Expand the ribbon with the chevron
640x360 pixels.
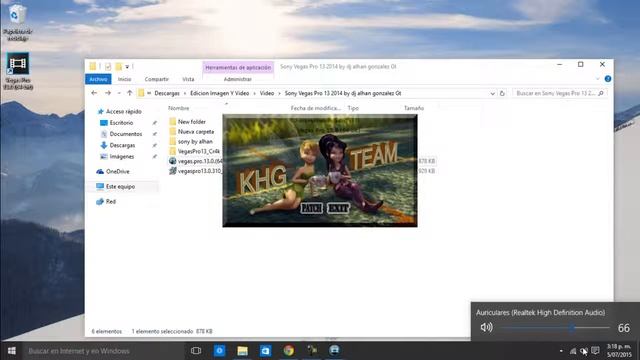tap(598, 79)
